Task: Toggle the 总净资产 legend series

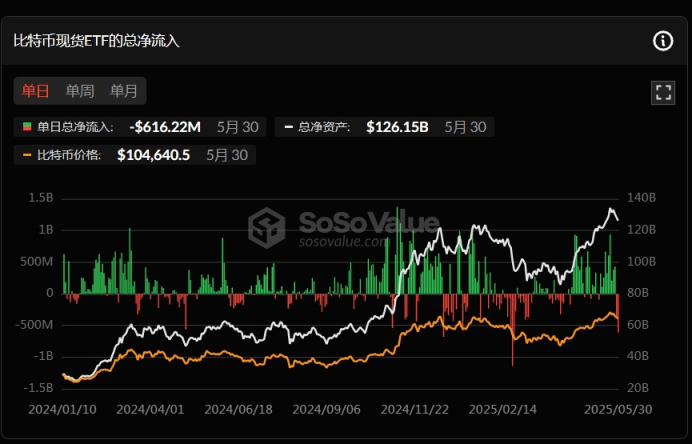Action: point(384,127)
